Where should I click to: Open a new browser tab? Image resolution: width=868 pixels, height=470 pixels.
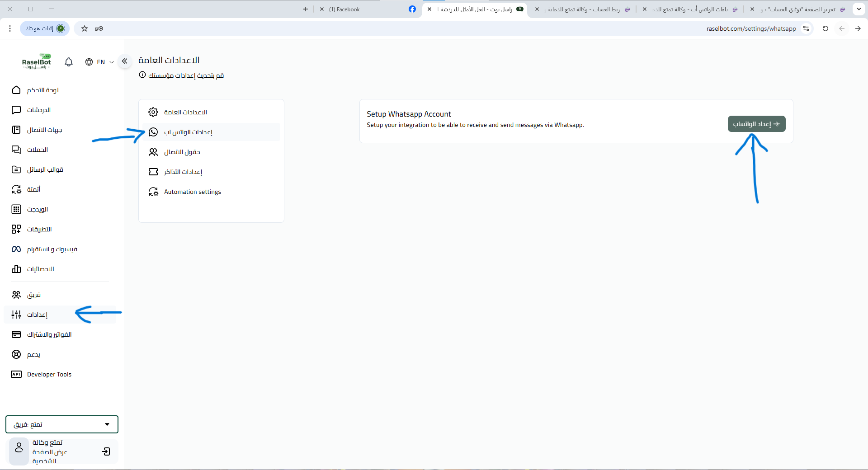tap(306, 9)
